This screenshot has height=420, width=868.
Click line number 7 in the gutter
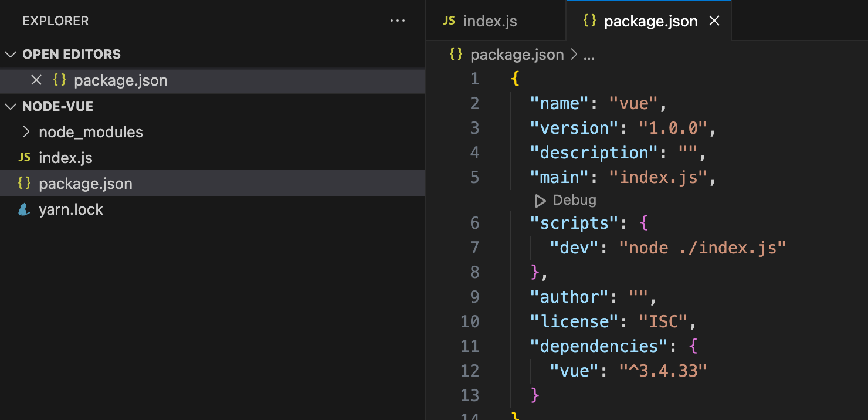pyautogui.click(x=474, y=248)
